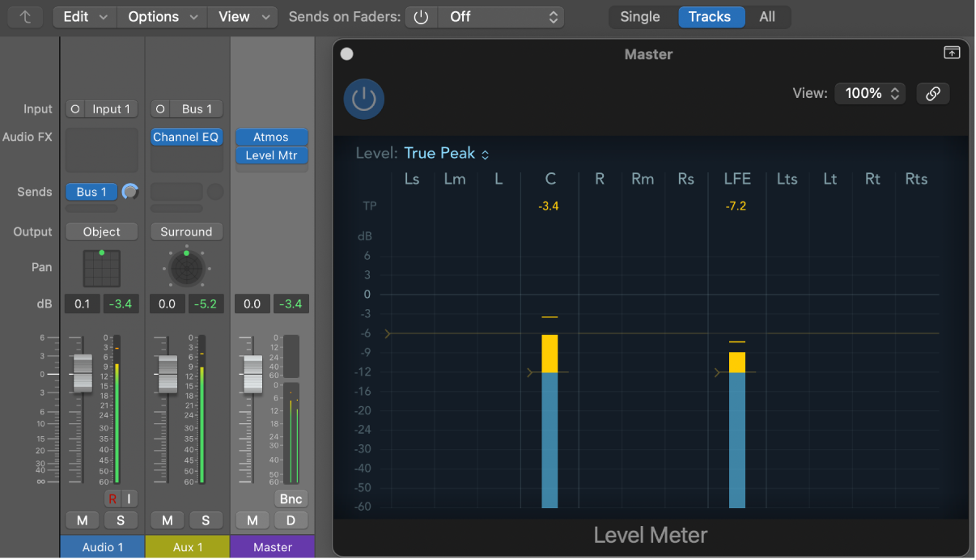Image resolution: width=976 pixels, height=560 pixels.
Task: Toggle Sends on Faders power button
Action: point(421,17)
